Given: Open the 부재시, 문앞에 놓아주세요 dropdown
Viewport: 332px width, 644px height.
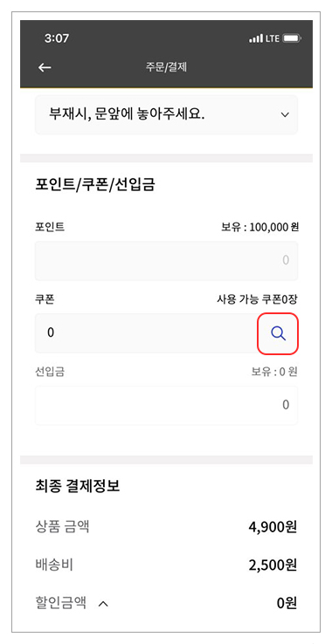Looking at the screenshot, I should [x=166, y=114].
